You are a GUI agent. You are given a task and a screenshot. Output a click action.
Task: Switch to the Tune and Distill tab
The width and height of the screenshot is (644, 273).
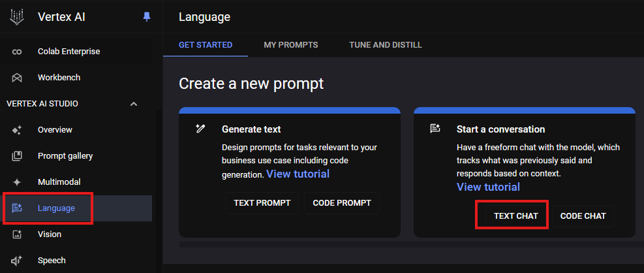pyautogui.click(x=386, y=45)
